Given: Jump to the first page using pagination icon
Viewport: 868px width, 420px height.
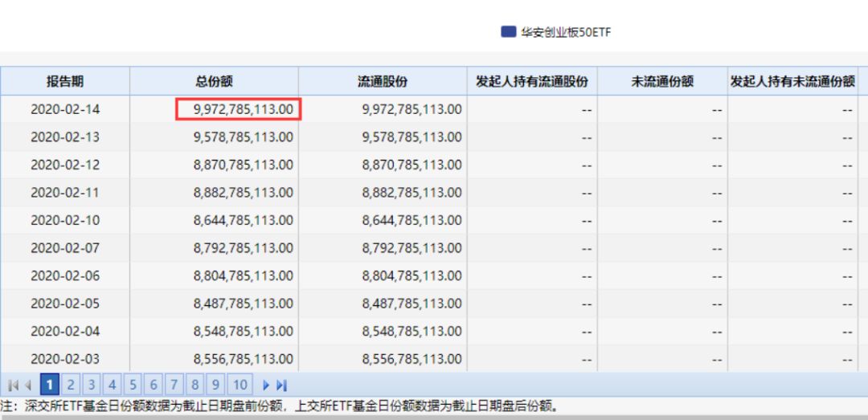Looking at the screenshot, I should [x=13, y=385].
